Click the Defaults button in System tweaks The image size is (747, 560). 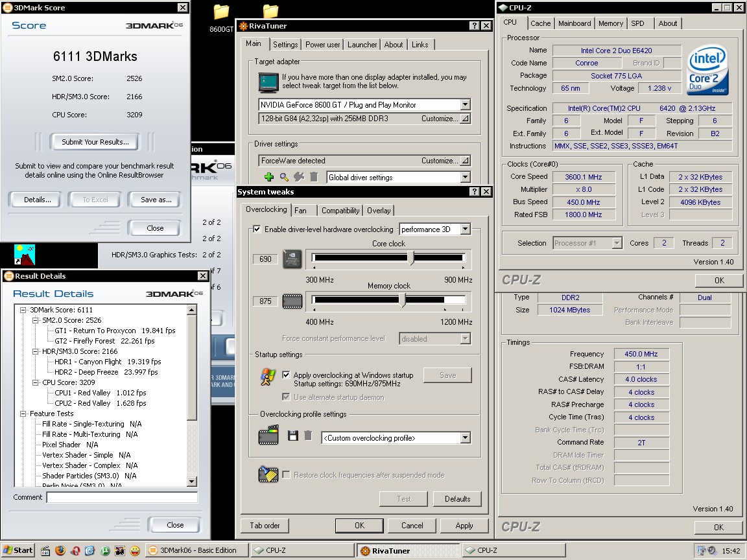pyautogui.click(x=457, y=499)
